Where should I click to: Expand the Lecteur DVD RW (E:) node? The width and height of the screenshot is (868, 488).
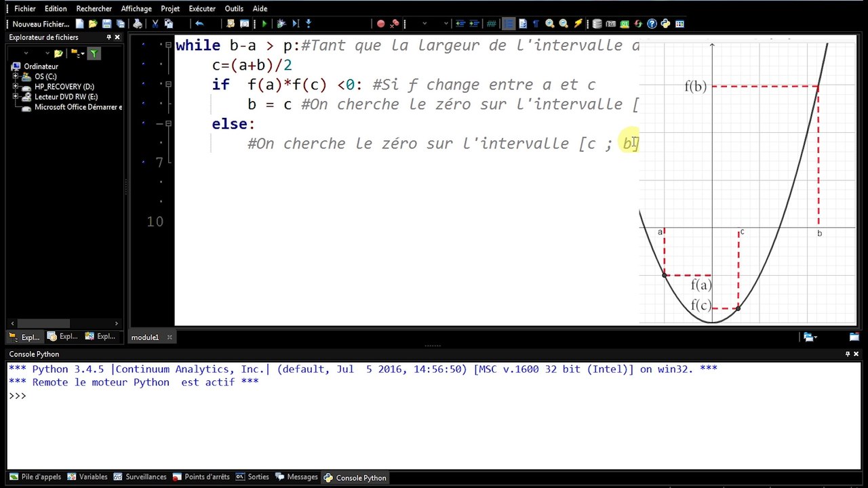click(x=15, y=97)
